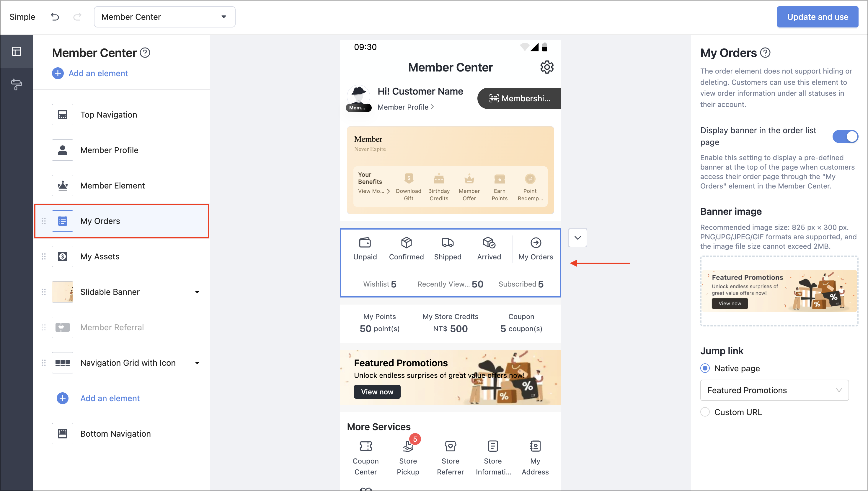Click the redo arrow icon
868x491 pixels.
pyautogui.click(x=77, y=17)
